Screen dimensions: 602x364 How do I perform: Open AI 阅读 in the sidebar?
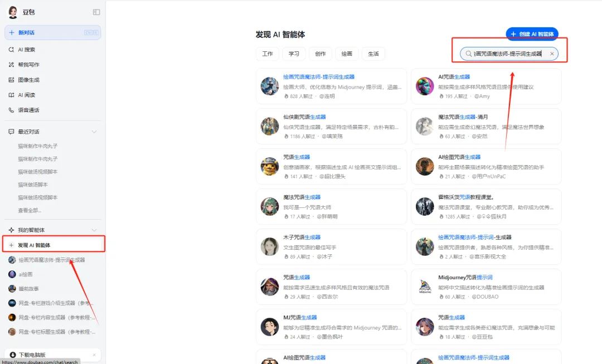tap(52, 95)
